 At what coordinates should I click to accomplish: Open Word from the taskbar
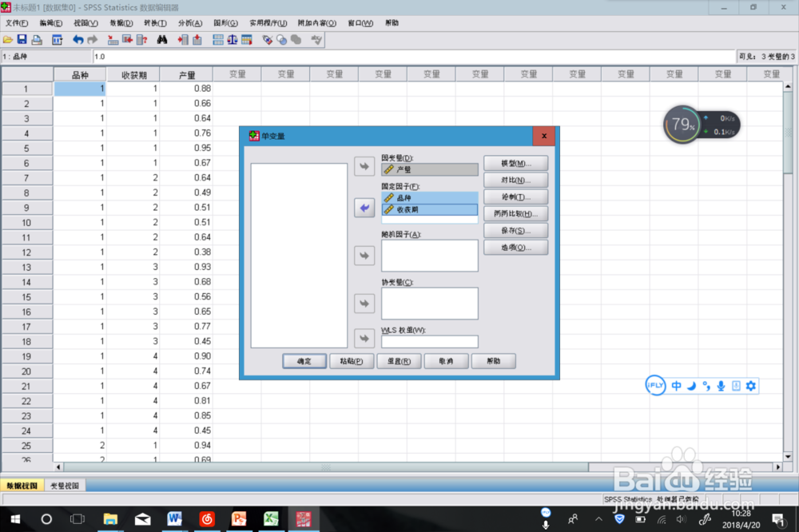(174, 519)
